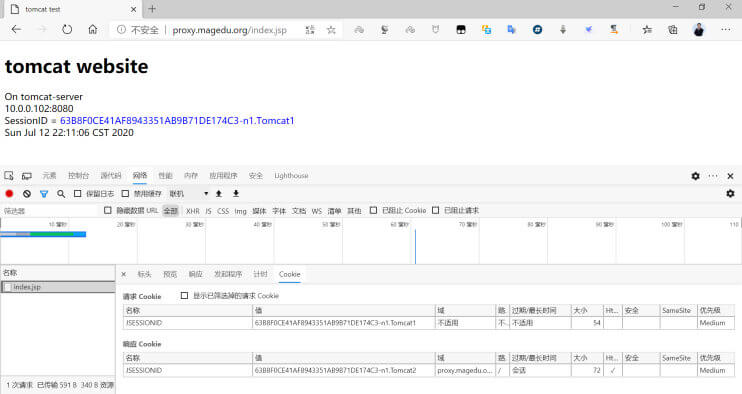Open a new browser tab
Image resolution: width=742 pixels, height=394 pixels.
coord(152,9)
